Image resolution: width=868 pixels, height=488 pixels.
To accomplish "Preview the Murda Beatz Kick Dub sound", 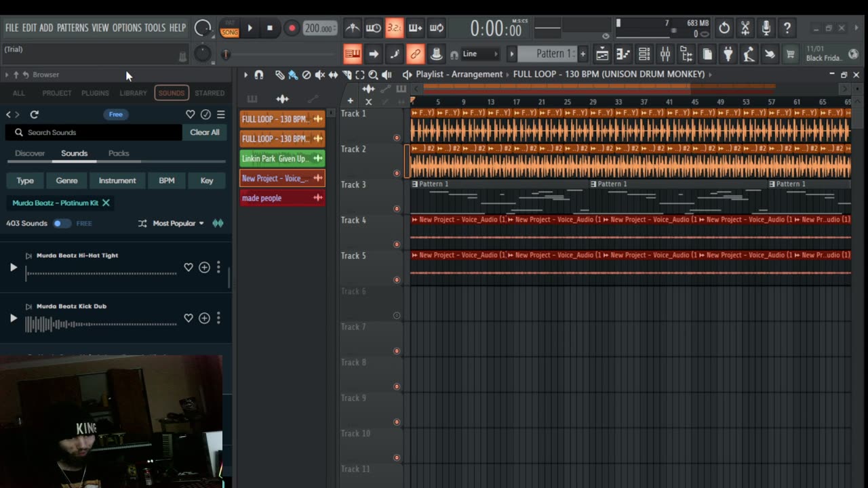I will point(13,318).
